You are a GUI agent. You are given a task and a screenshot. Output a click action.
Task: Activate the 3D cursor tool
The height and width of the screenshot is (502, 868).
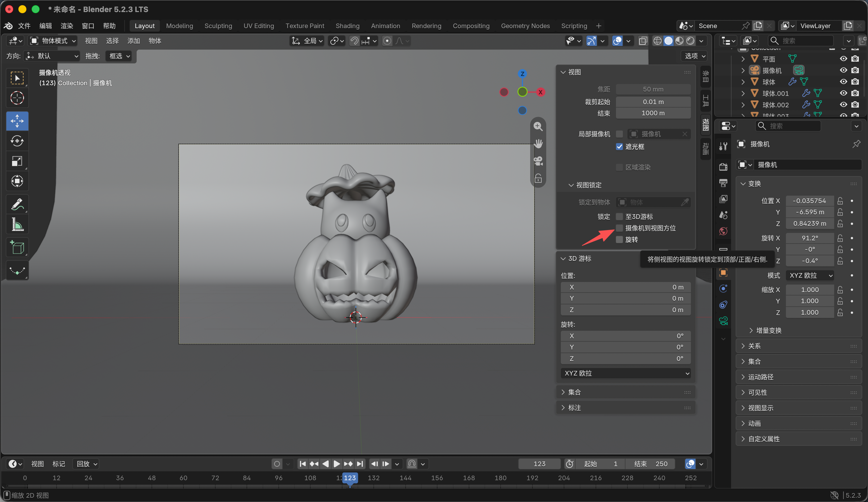(17, 98)
